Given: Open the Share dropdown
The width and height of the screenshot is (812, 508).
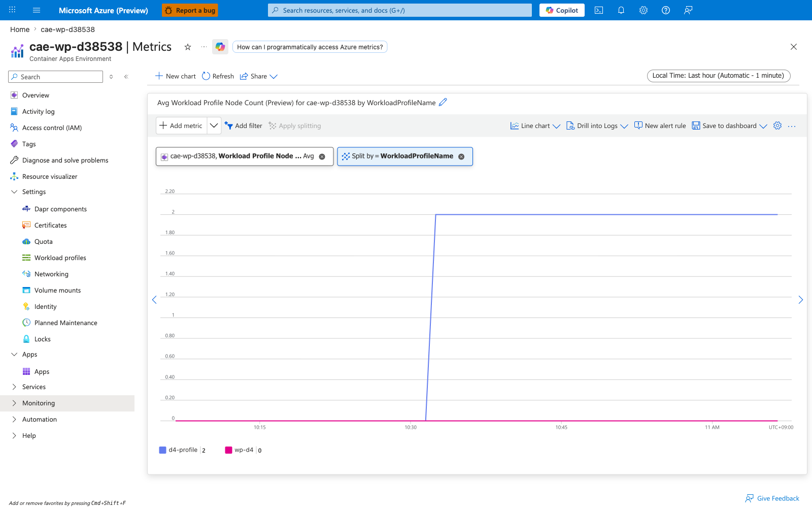Looking at the screenshot, I should pos(259,76).
